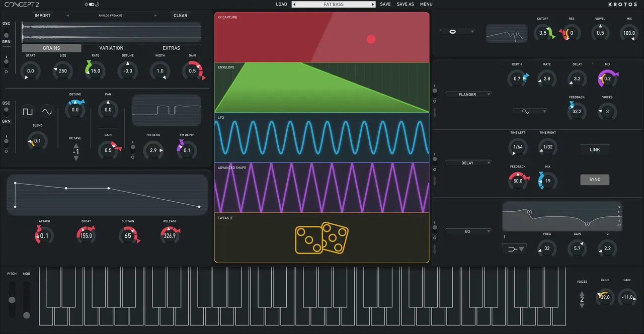The height and width of the screenshot is (334, 644).
Task: Click the blue LFO modulator panel
Action: click(x=321, y=138)
